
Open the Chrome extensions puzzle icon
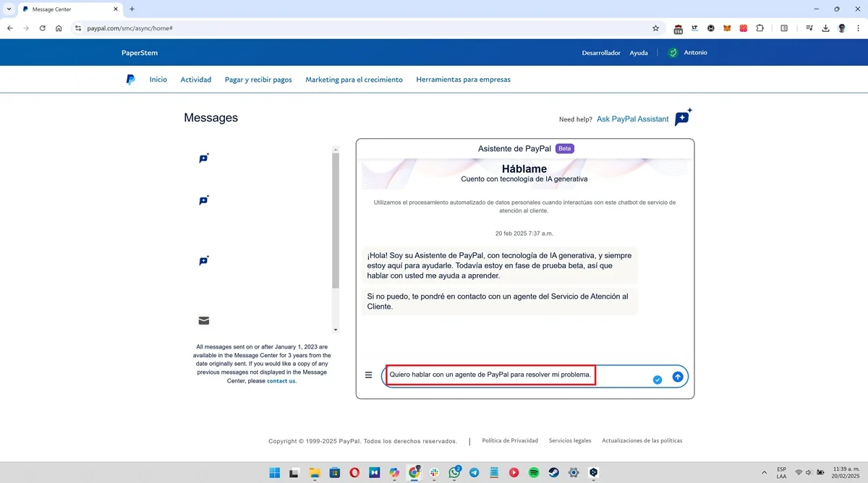[760, 28]
